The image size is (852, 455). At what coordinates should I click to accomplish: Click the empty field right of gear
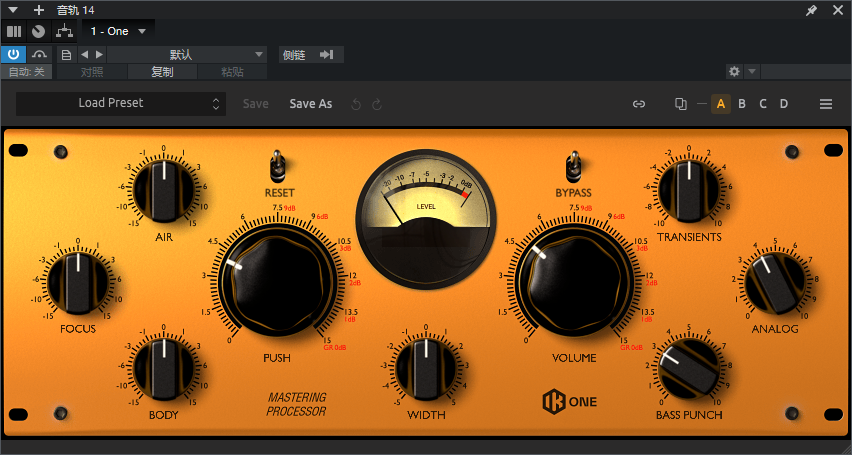[x=805, y=71]
